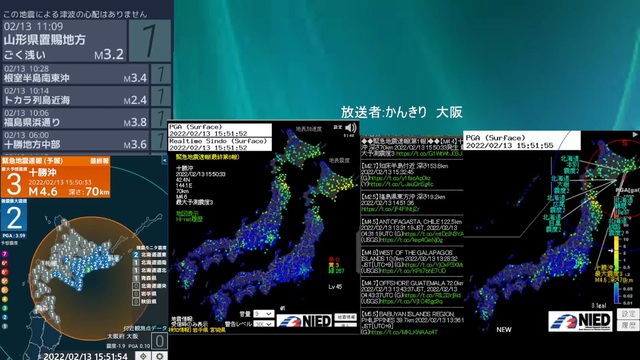
Task: Open the 音量 volume dropdown
Action: (x=263, y=313)
